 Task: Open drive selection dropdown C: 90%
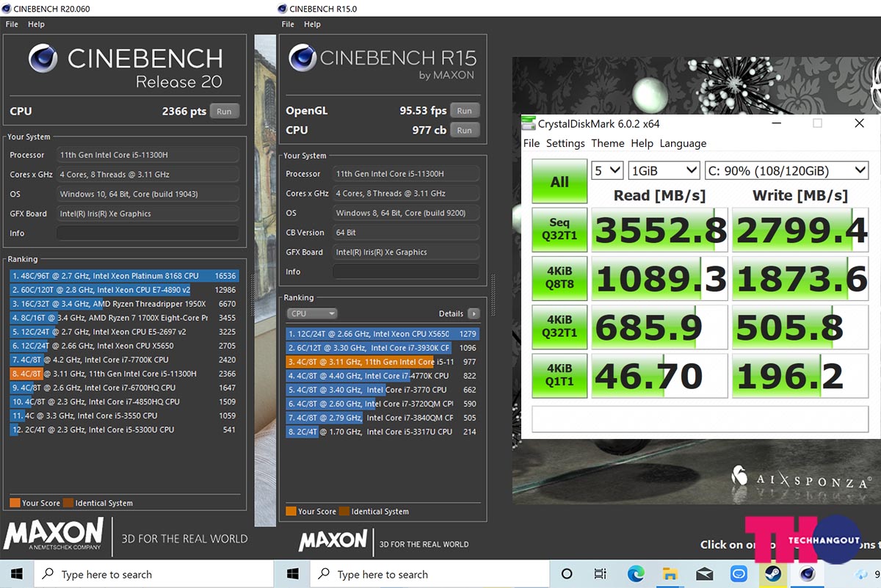[x=786, y=170]
